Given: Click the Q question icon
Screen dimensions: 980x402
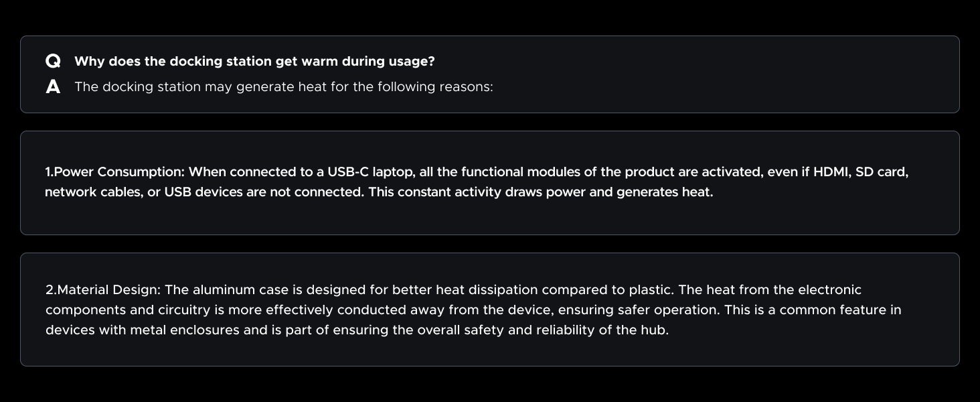Looking at the screenshot, I should point(53,62).
